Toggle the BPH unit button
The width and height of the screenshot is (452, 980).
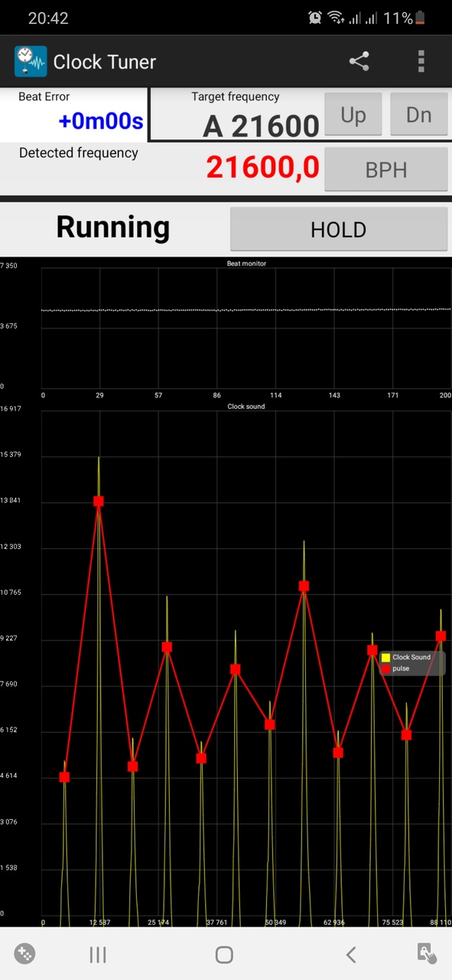pos(386,169)
